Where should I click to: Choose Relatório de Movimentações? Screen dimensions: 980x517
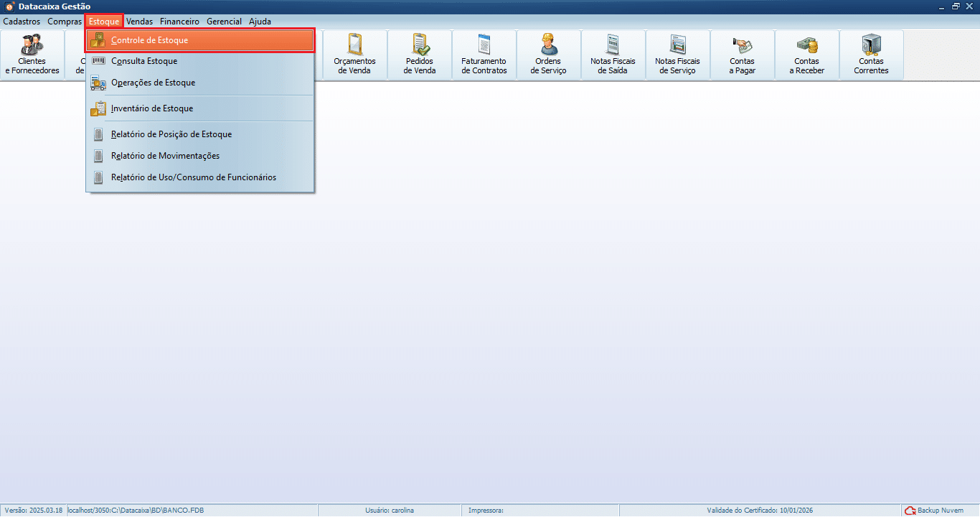[x=165, y=156]
